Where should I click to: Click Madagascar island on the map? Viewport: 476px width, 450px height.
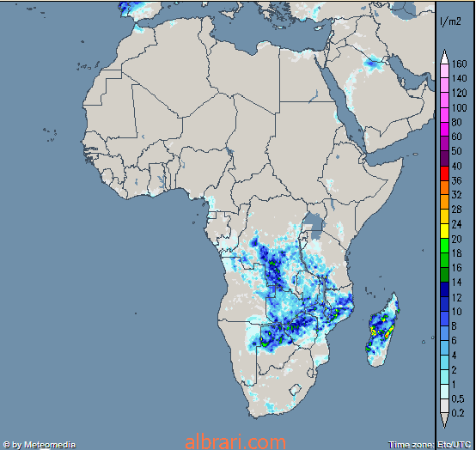click(383, 330)
